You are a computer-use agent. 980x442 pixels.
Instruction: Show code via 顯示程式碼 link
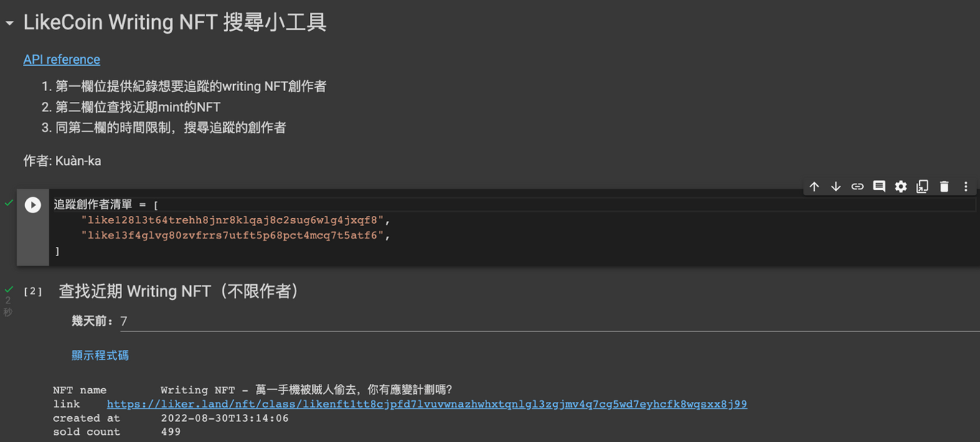pyautogui.click(x=100, y=355)
